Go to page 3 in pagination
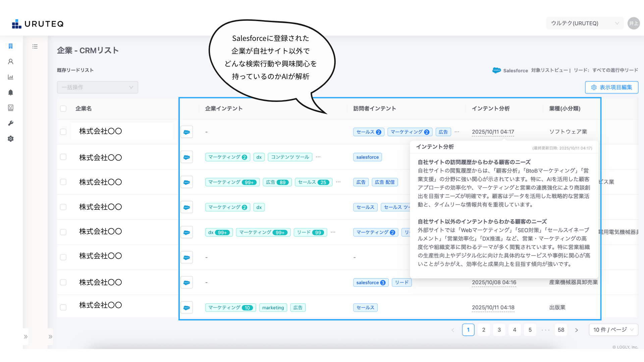The image size is (644, 362). pyautogui.click(x=499, y=330)
